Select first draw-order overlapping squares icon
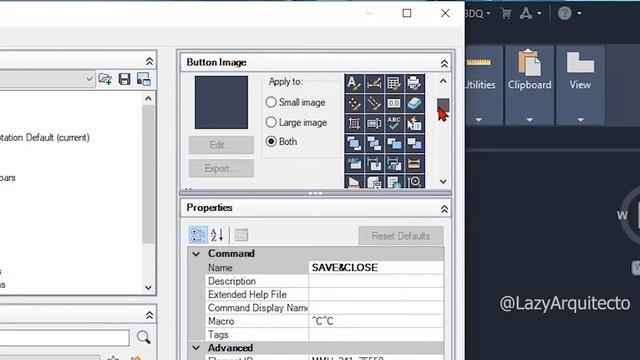Image resolution: width=640 pixels, height=360 pixels. click(x=354, y=143)
